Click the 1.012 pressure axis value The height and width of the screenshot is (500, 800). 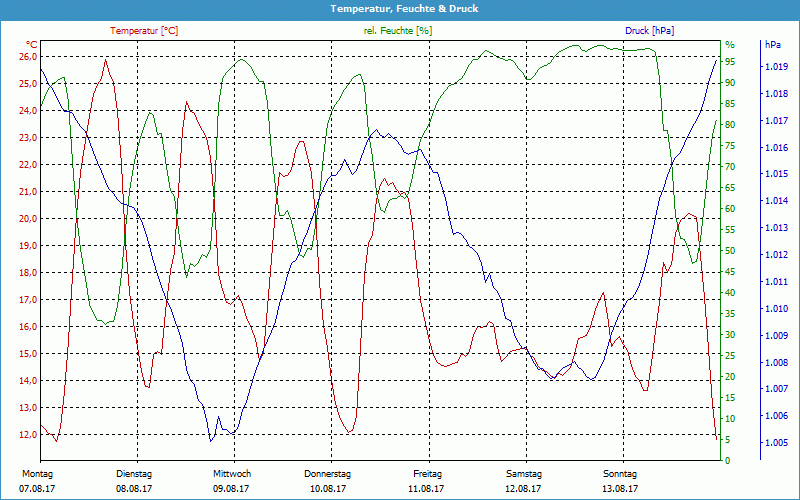point(776,255)
